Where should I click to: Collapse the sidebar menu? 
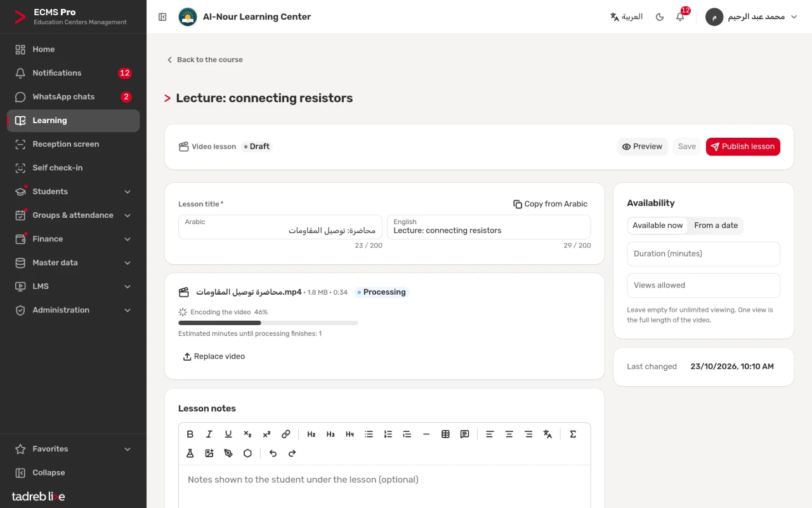[73, 472]
